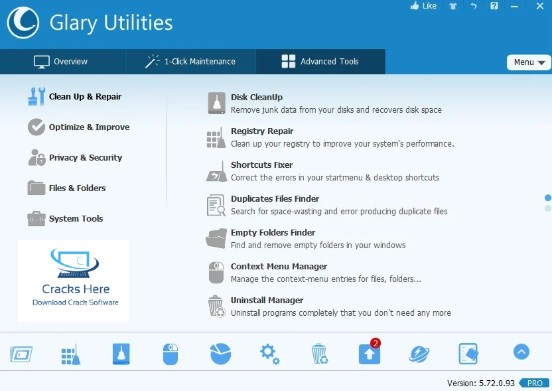Open Software Update icon with badge
Viewport: 552px width, 391px height.
(x=370, y=352)
